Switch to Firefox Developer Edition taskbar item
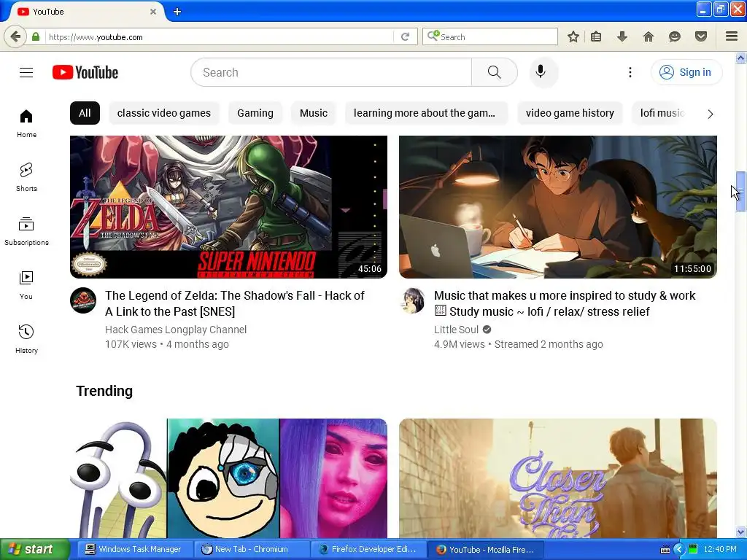747x560 pixels. coord(368,549)
